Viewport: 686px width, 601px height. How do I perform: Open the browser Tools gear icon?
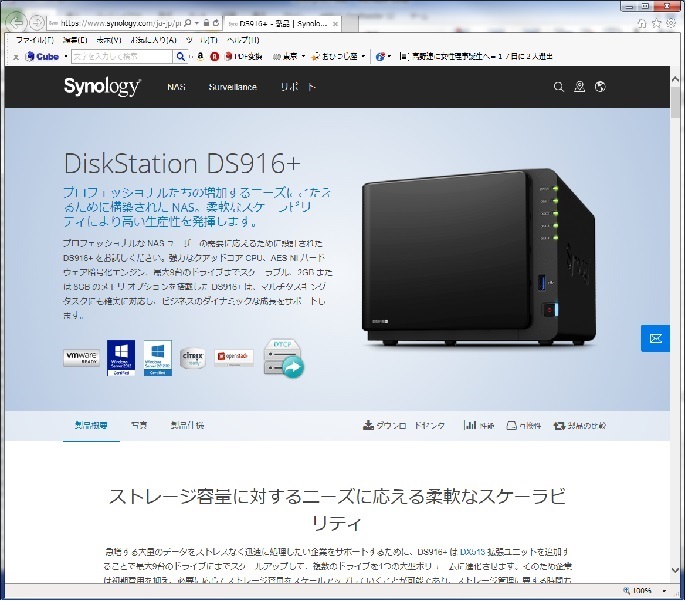click(x=671, y=23)
